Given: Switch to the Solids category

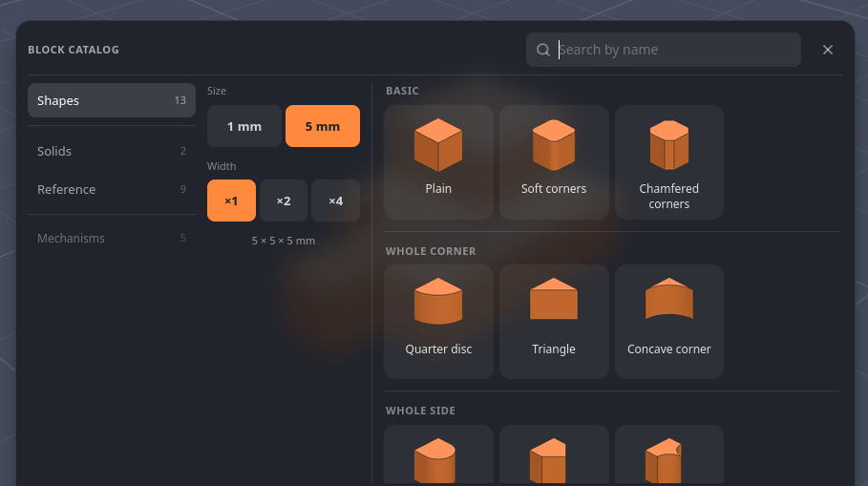Looking at the screenshot, I should point(112,151).
